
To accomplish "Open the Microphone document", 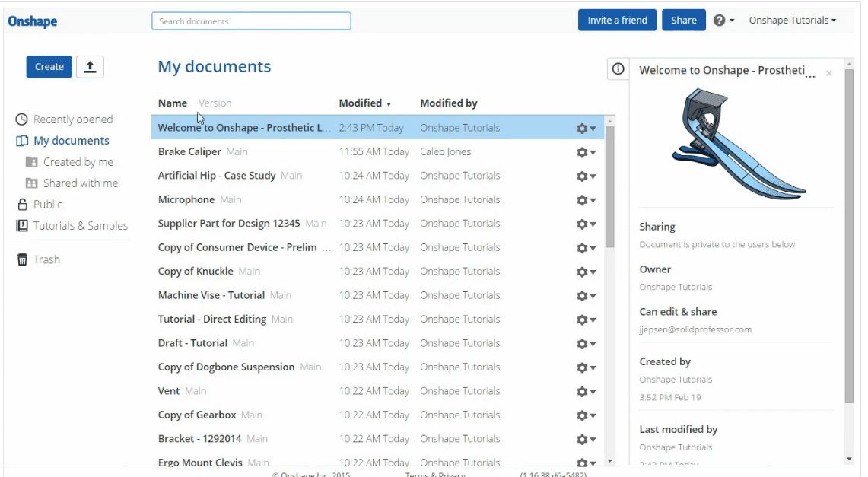I will [x=186, y=199].
